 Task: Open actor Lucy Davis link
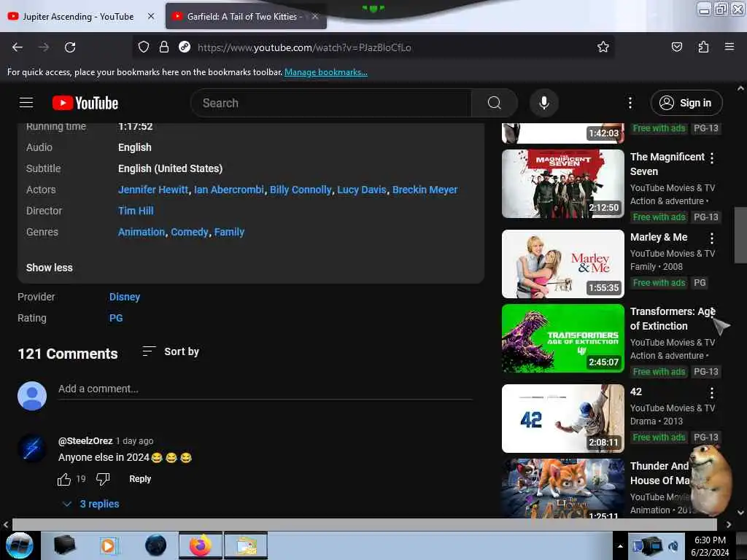[362, 190]
